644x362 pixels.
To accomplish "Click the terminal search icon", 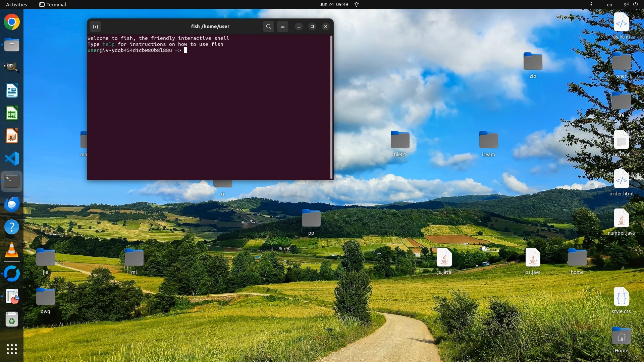I will coord(268,26).
